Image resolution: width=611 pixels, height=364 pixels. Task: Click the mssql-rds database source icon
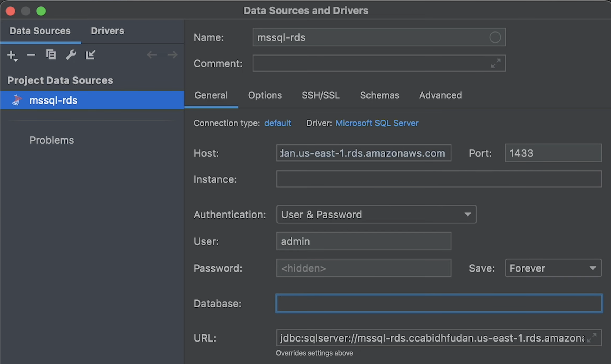(17, 100)
